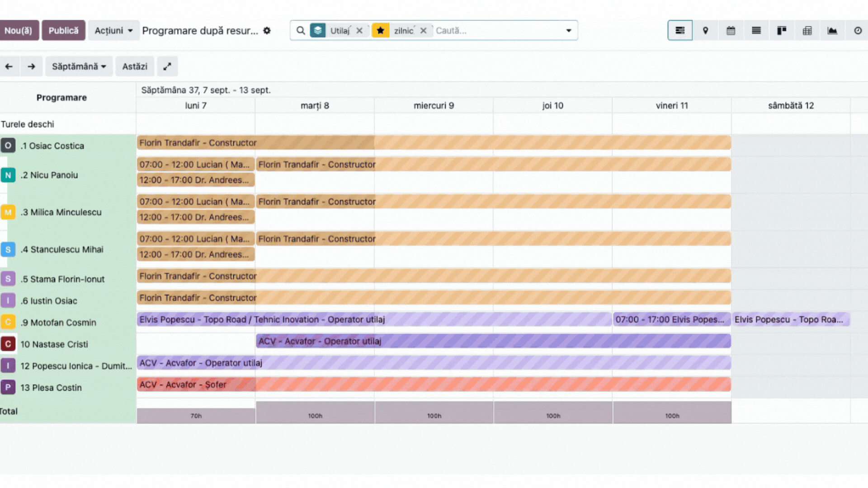Click the miercuri 9 column header
This screenshot has width=868, height=488.
click(x=434, y=105)
